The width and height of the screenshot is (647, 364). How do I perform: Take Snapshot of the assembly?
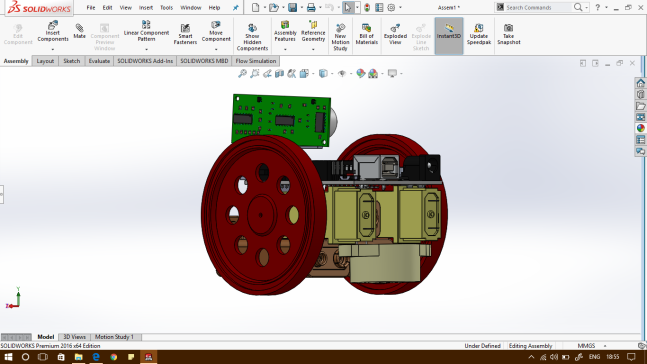click(508, 34)
